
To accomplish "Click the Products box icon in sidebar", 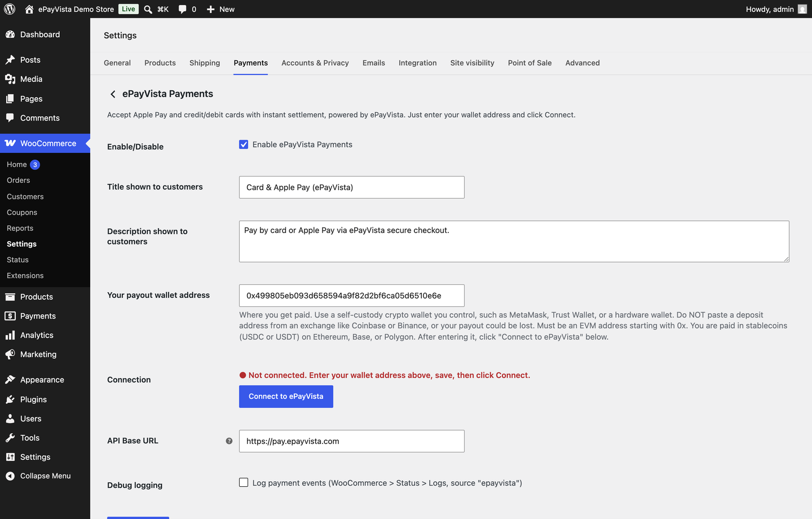I will click(x=10, y=297).
